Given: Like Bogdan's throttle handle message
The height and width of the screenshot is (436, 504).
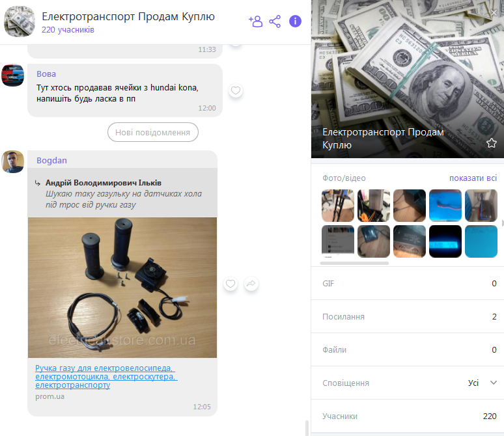Looking at the screenshot, I should (231, 284).
